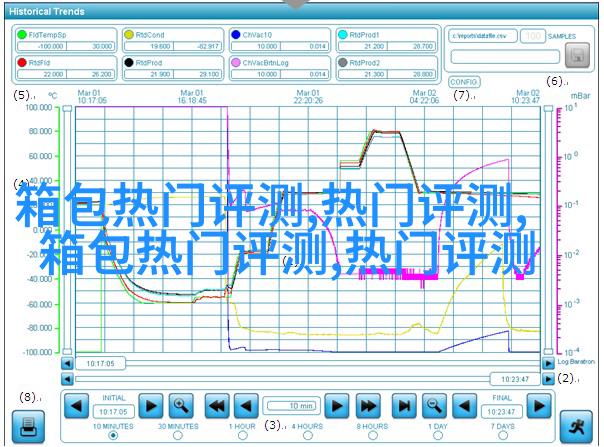This screenshot has width=604, height=447.
Task: Click RtdProd2 value 21.300
Action: (x=363, y=74)
